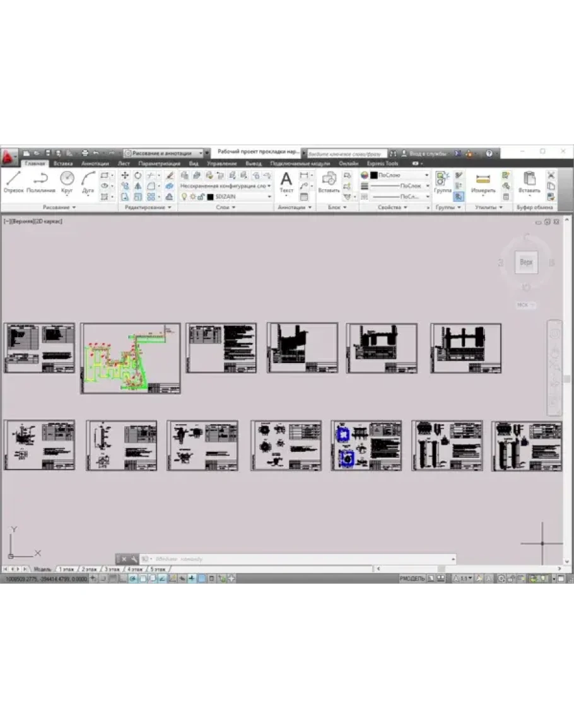Activate the Круг circle tool
The image size is (574, 728).
click(x=67, y=182)
